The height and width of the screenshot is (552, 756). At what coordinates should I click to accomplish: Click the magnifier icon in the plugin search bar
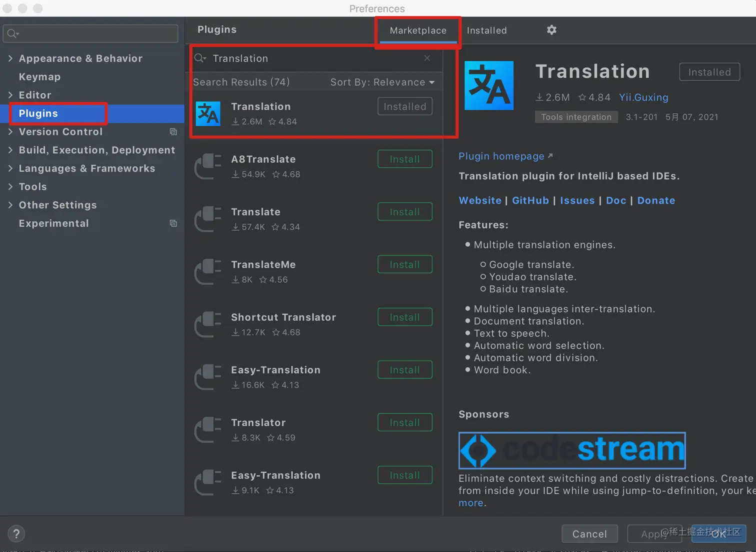(x=199, y=58)
